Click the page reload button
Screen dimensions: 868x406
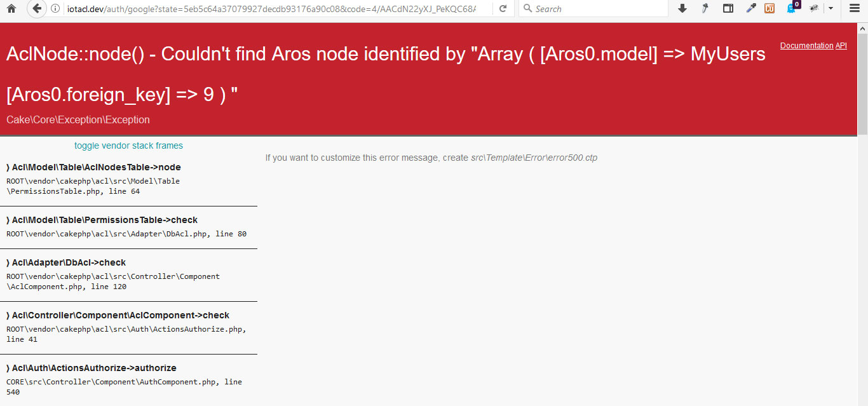coord(502,8)
